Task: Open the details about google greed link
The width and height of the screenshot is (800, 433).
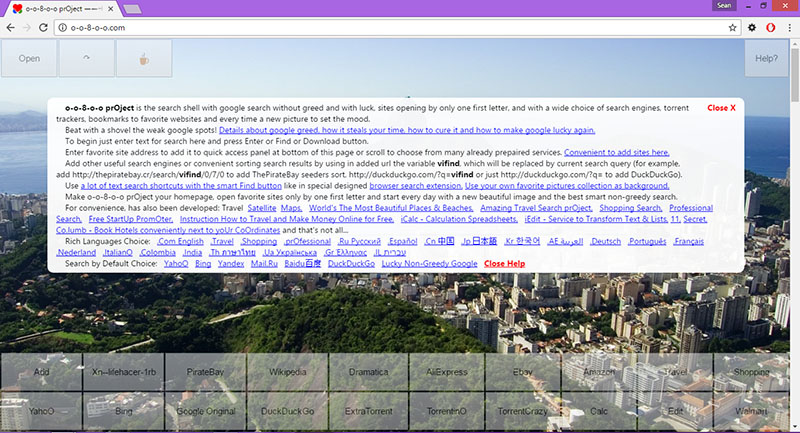Action: click(x=407, y=130)
